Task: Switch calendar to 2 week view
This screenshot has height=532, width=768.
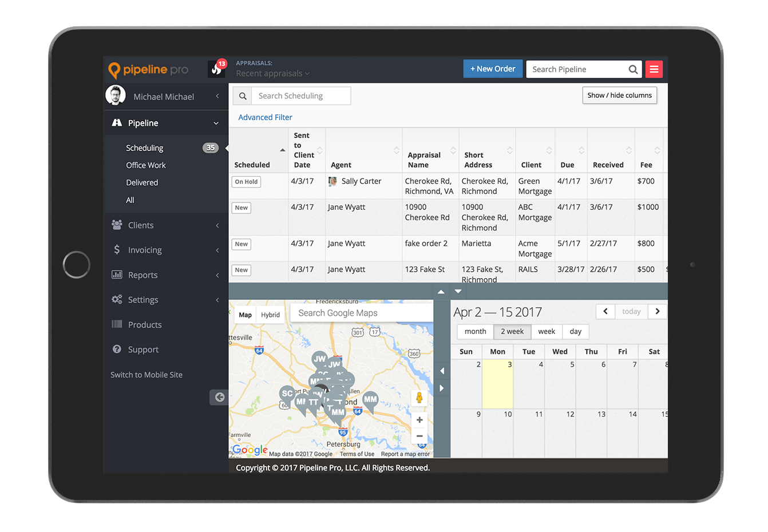Action: (x=512, y=331)
